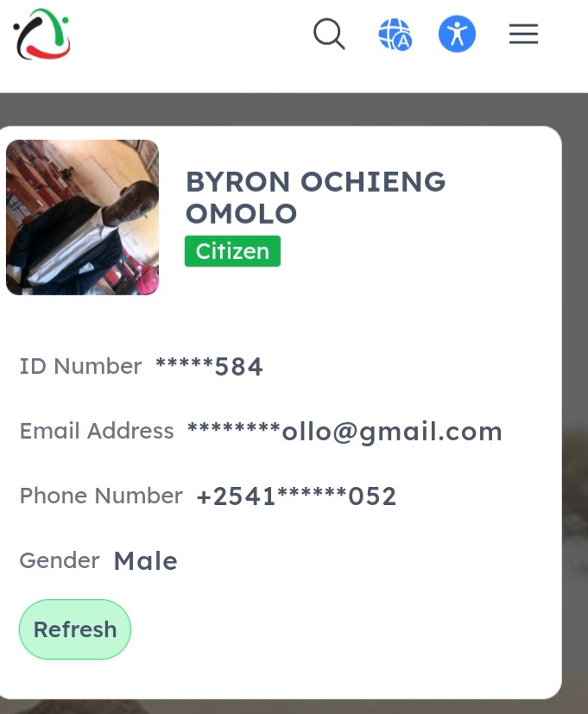
Task: Click the masked ID number ending 584
Action: 209,366
